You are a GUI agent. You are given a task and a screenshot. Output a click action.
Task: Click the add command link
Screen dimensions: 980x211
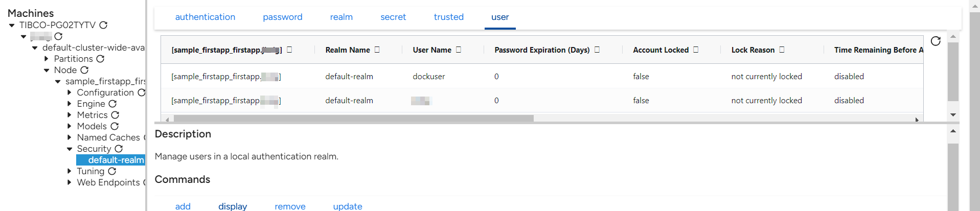[183, 206]
